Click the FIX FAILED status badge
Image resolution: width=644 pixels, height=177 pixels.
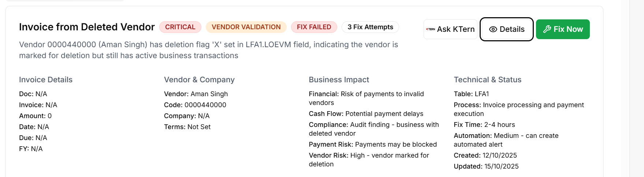(314, 27)
